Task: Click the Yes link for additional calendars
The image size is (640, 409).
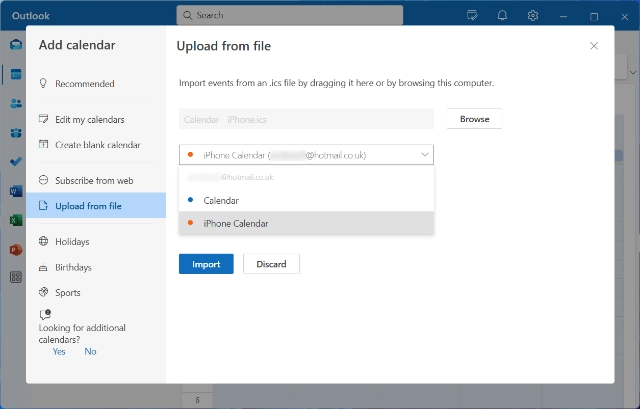Action: pos(59,351)
